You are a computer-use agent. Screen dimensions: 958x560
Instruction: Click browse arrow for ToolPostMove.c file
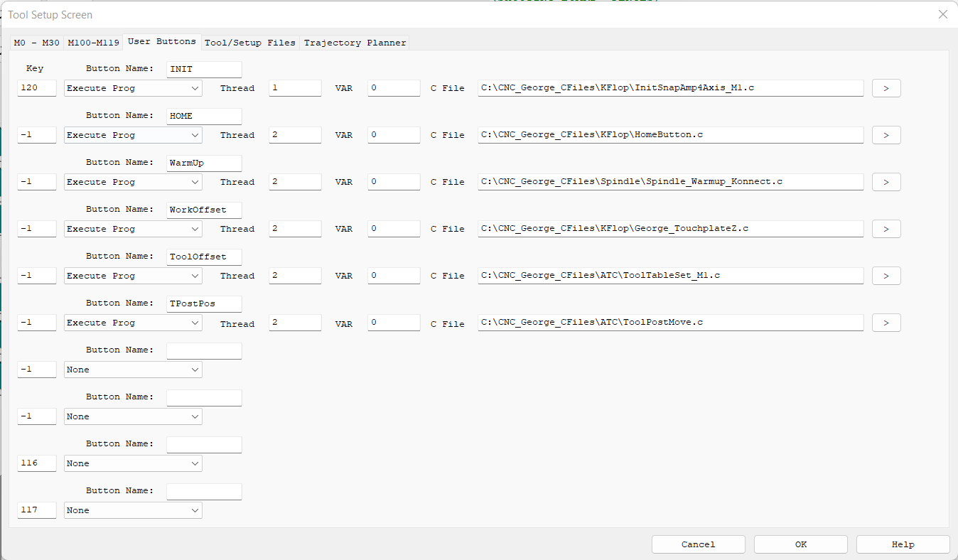tap(886, 323)
